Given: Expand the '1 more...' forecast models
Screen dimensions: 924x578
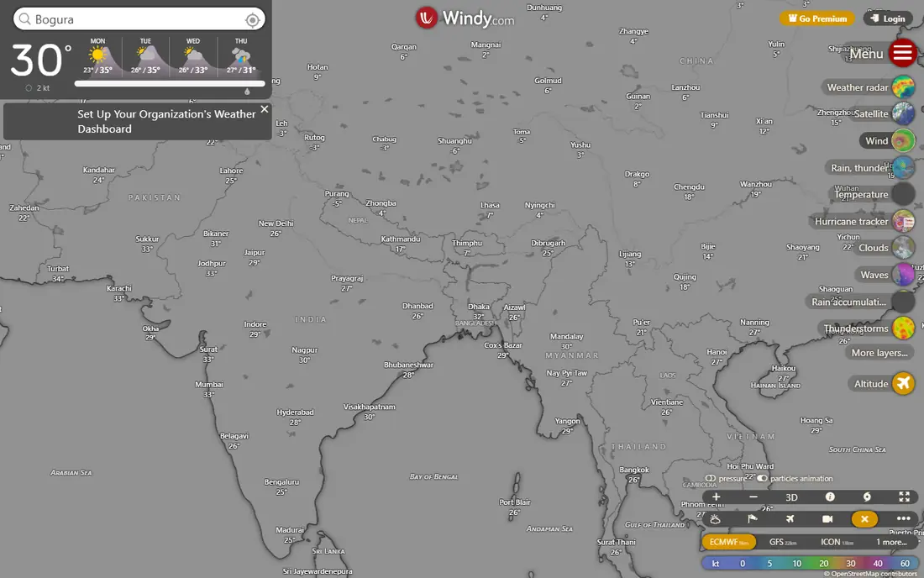Looking at the screenshot, I should (x=891, y=542).
